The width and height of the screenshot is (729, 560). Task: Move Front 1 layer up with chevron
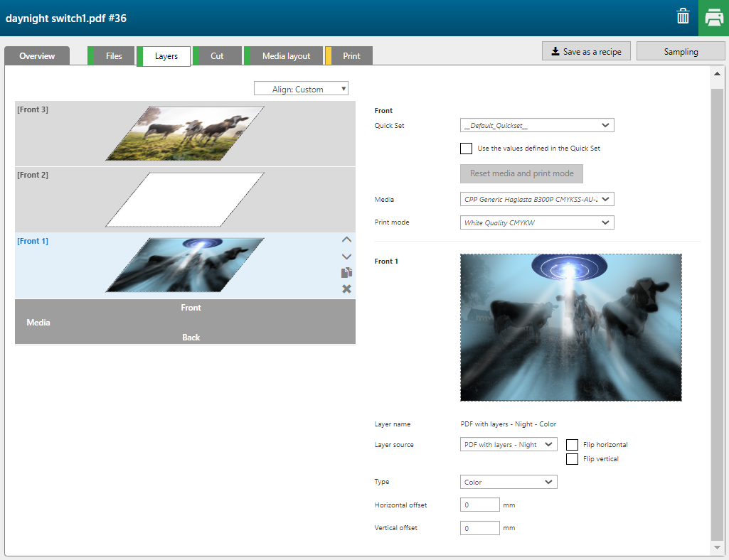pos(346,240)
